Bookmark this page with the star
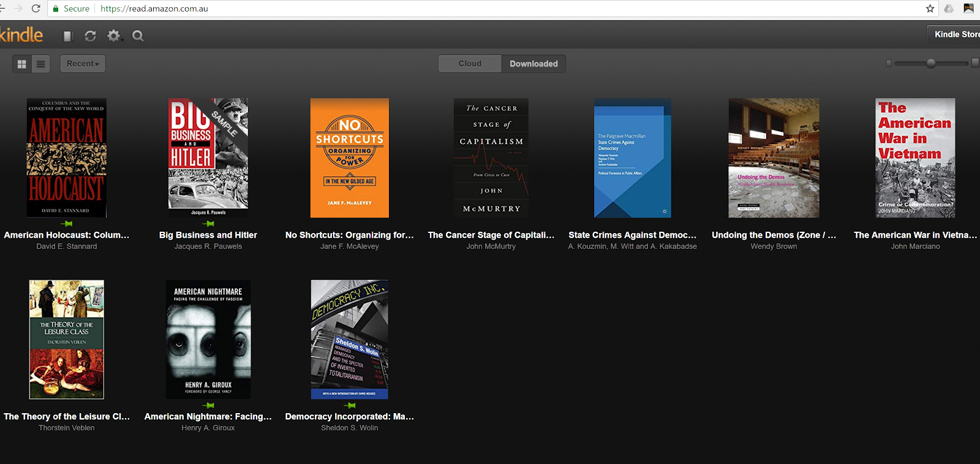 [x=930, y=9]
